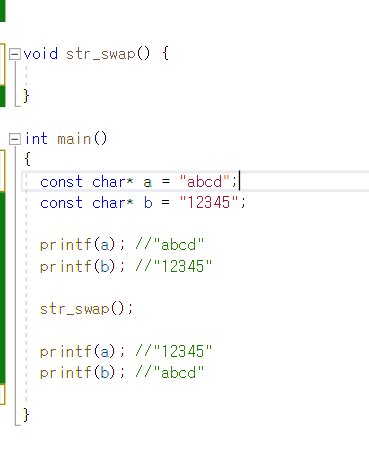The width and height of the screenshot is (369, 462).
Task: Click the comment //"12345" after first printf(b)
Action: coord(174,266)
